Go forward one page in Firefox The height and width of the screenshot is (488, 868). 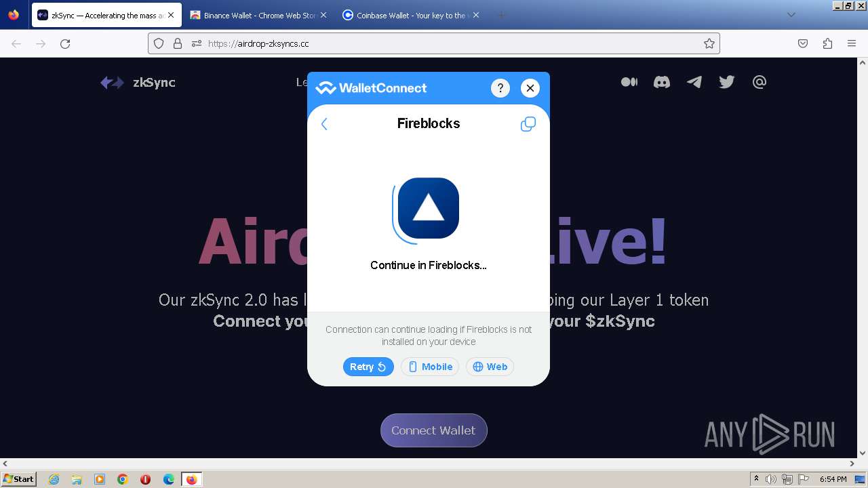pyautogui.click(x=41, y=43)
